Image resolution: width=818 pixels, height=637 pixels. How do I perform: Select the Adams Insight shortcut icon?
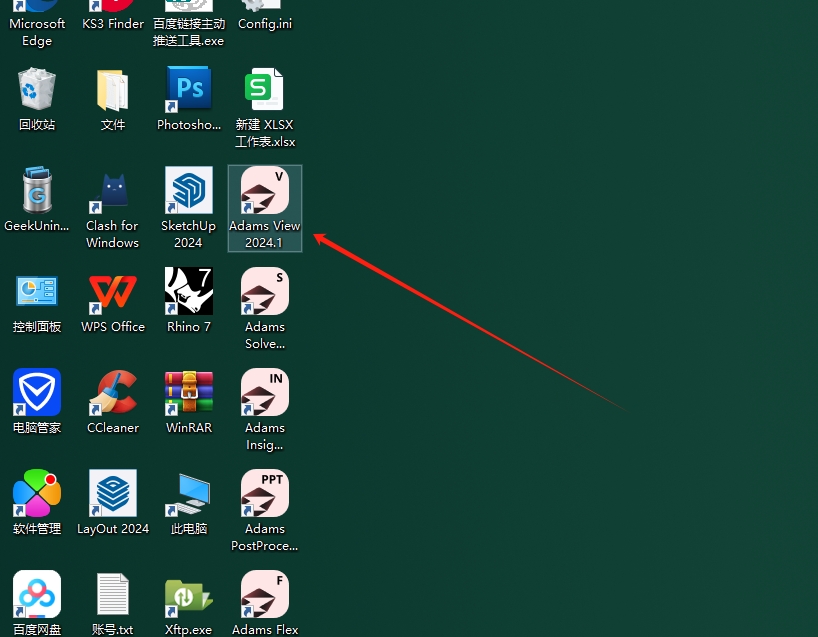tap(265, 394)
